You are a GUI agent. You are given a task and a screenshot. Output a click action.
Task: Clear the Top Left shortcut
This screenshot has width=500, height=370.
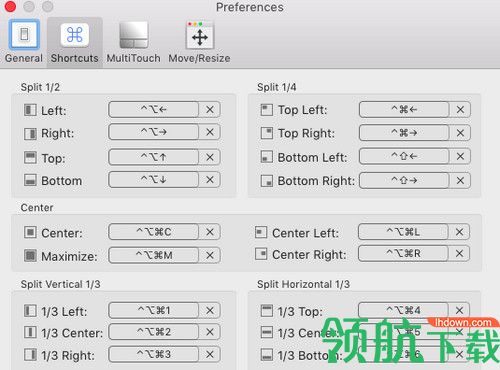click(460, 110)
